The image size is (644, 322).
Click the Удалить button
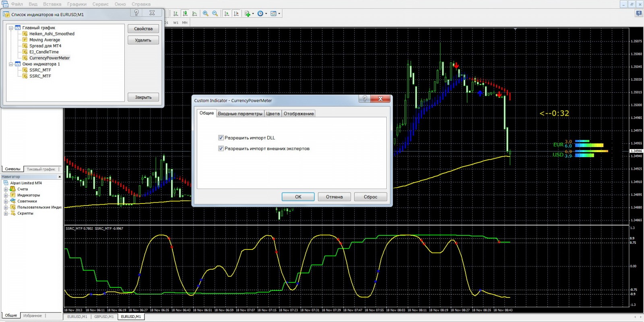click(143, 40)
